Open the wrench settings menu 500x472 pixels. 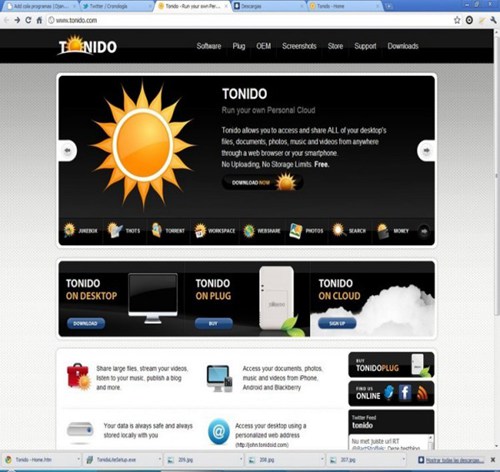coord(493,20)
